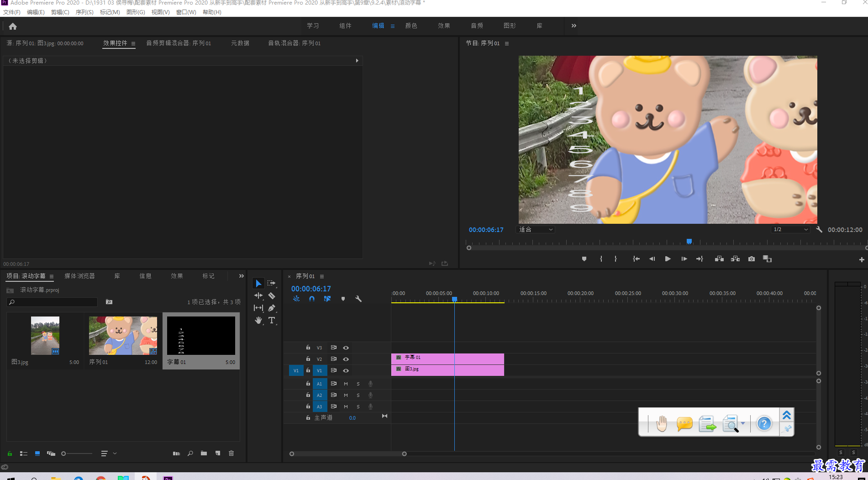Click the Extract button

pyautogui.click(x=735, y=259)
